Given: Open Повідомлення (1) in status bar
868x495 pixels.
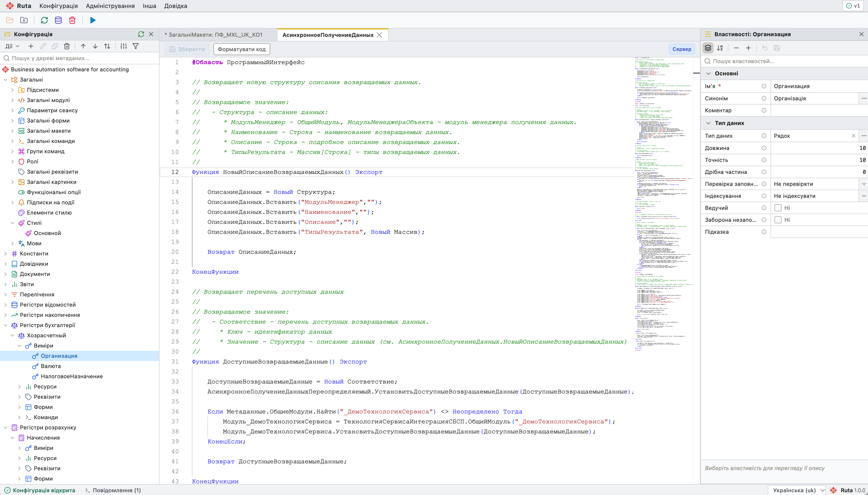Looking at the screenshot, I should coord(113,490).
